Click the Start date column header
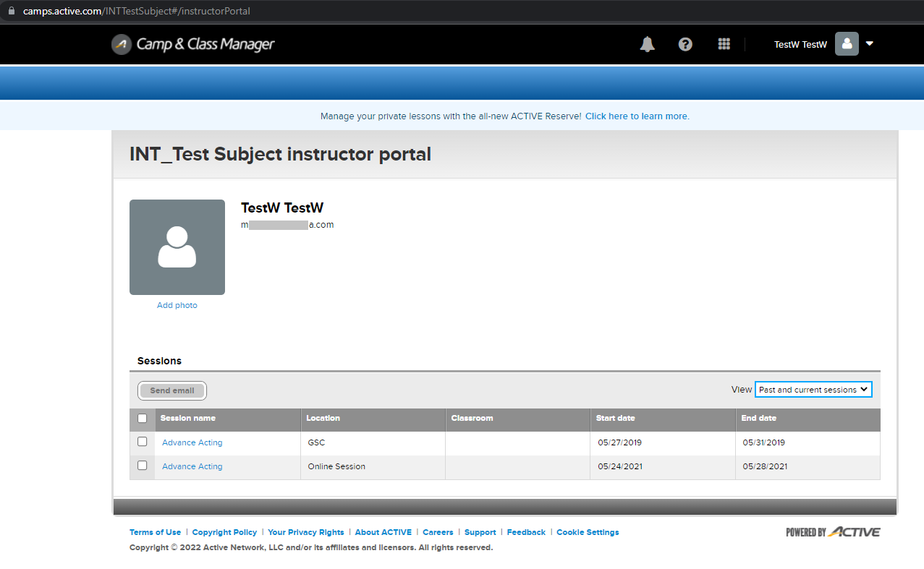Screen dimensions: 924x569 (615, 418)
